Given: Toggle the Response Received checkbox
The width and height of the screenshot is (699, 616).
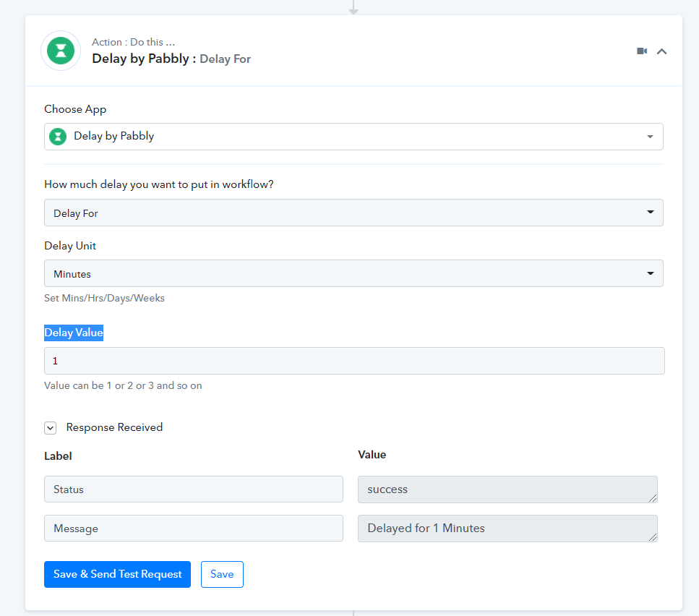Looking at the screenshot, I should tap(51, 428).
